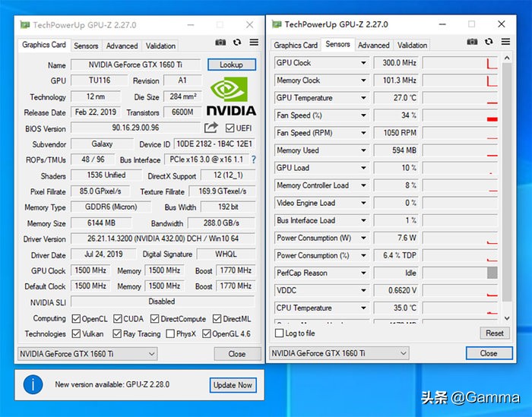Click sensor list scrollbar down arrow
This screenshot has height=417, width=532.
coord(507,318)
